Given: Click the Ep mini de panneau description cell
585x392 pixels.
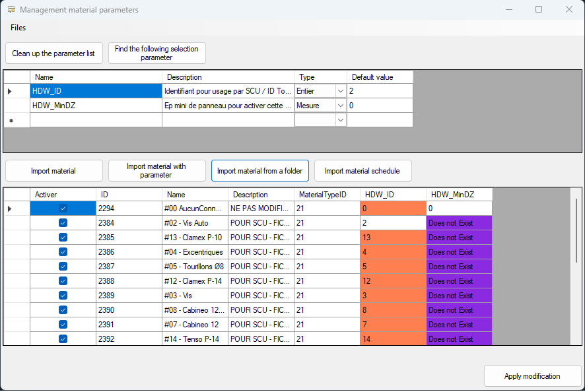Looking at the screenshot, I should [228, 106].
